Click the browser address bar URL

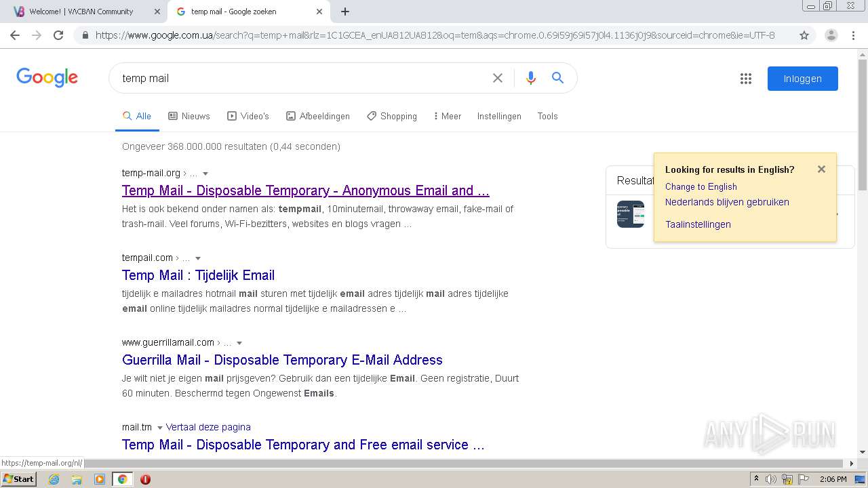tap(435, 35)
